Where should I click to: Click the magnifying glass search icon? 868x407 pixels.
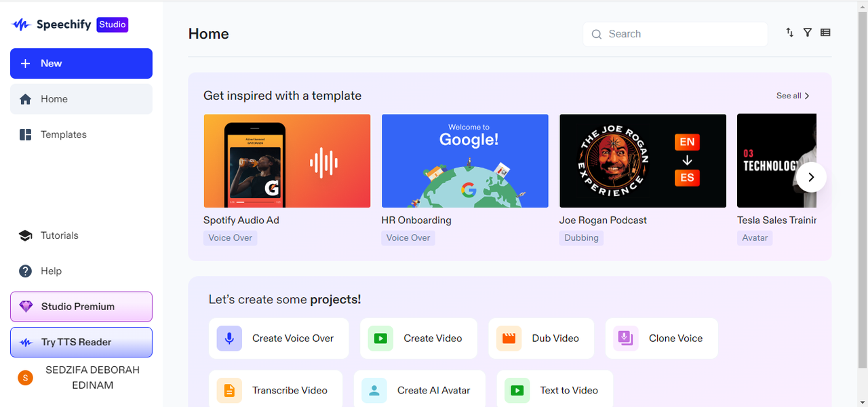click(x=597, y=34)
